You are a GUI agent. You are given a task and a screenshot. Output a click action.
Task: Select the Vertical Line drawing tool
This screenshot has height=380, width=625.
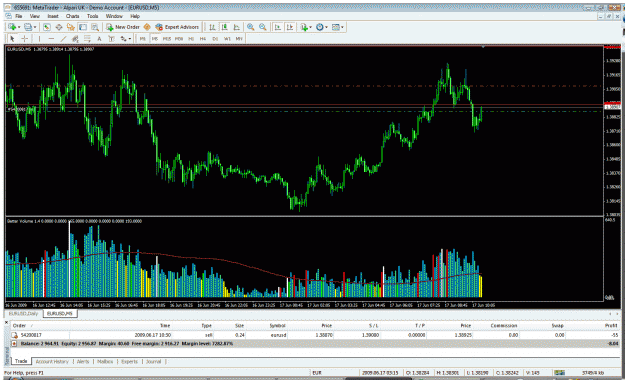[39, 39]
